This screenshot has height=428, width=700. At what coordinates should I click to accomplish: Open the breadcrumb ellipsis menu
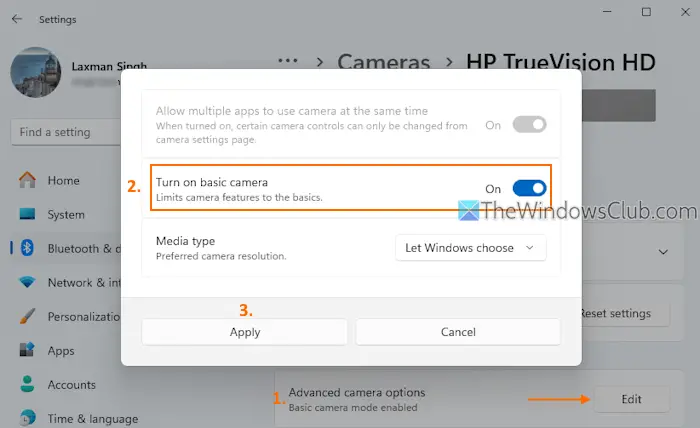coord(288,61)
